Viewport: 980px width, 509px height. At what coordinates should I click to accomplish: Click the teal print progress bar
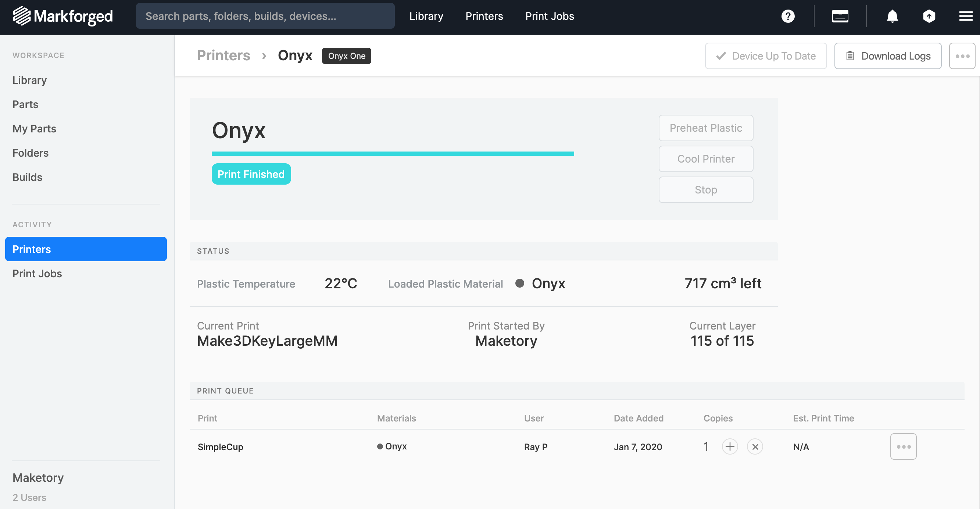click(x=393, y=154)
